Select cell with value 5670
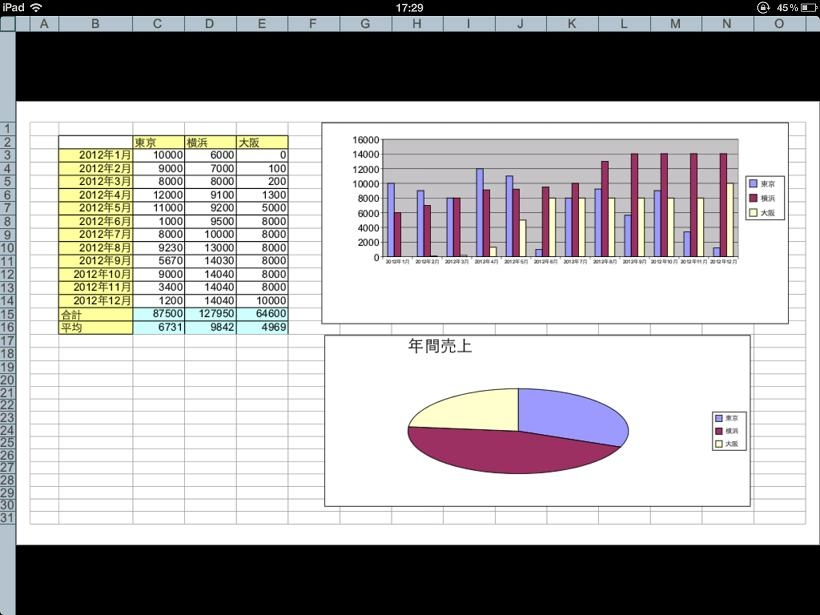Image resolution: width=820 pixels, height=615 pixels. pos(158,261)
